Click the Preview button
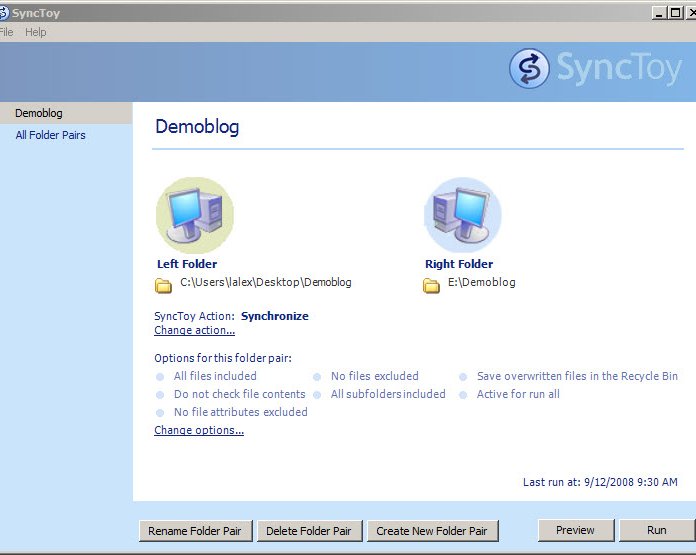 [x=576, y=530]
